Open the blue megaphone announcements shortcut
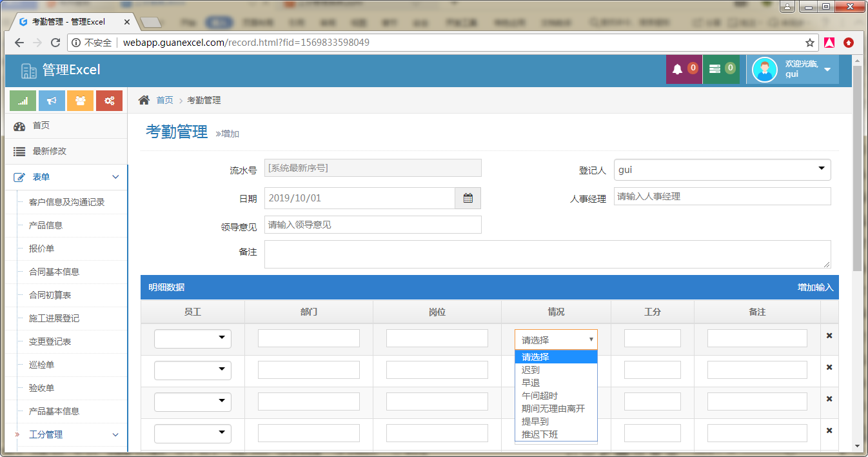The height and width of the screenshot is (457, 868). [52, 101]
